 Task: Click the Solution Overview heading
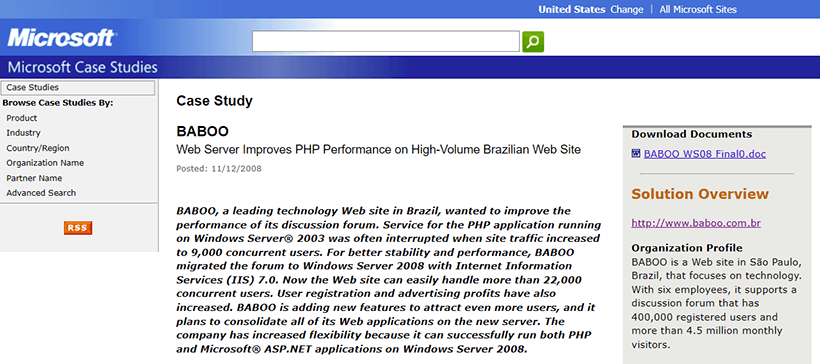click(700, 194)
